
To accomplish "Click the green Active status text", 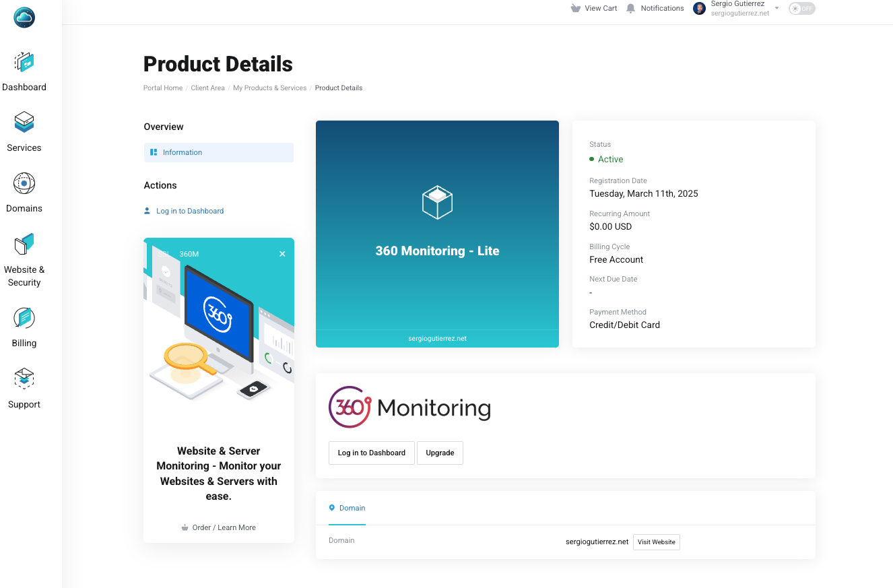I will click(610, 159).
